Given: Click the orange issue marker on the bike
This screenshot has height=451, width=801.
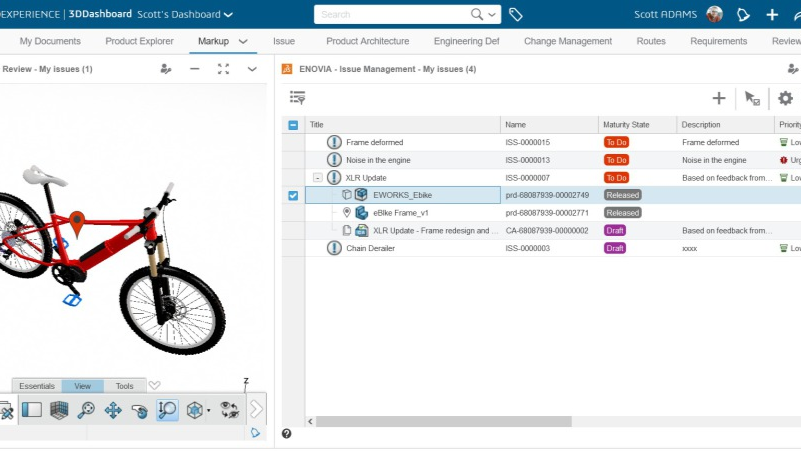Looking at the screenshot, I should pos(77,219).
